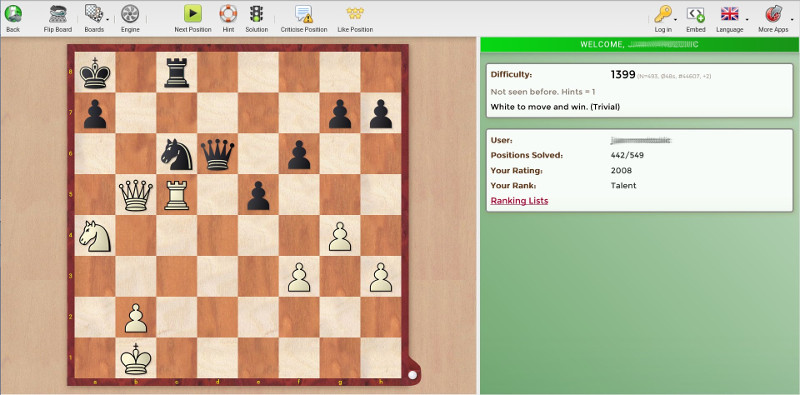This screenshot has width=800, height=395.
Task: Click the black pawn on e5
Action: click(x=258, y=195)
